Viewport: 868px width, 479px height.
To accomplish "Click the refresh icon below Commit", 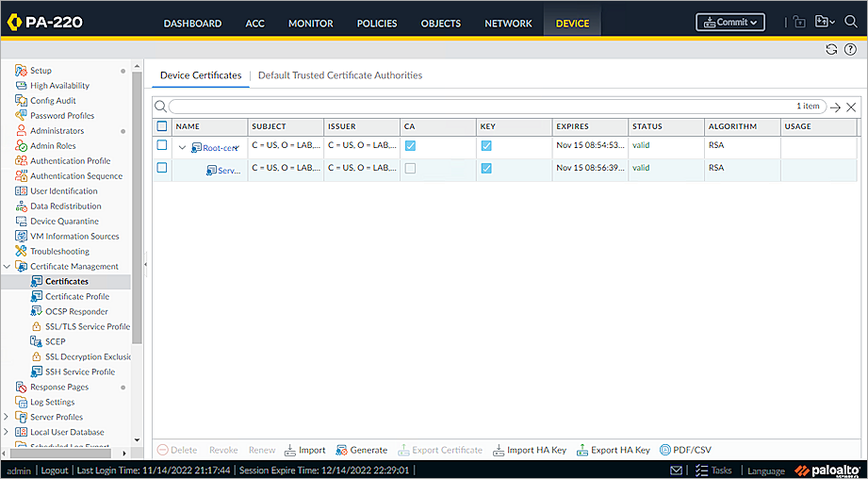I will pyautogui.click(x=830, y=50).
